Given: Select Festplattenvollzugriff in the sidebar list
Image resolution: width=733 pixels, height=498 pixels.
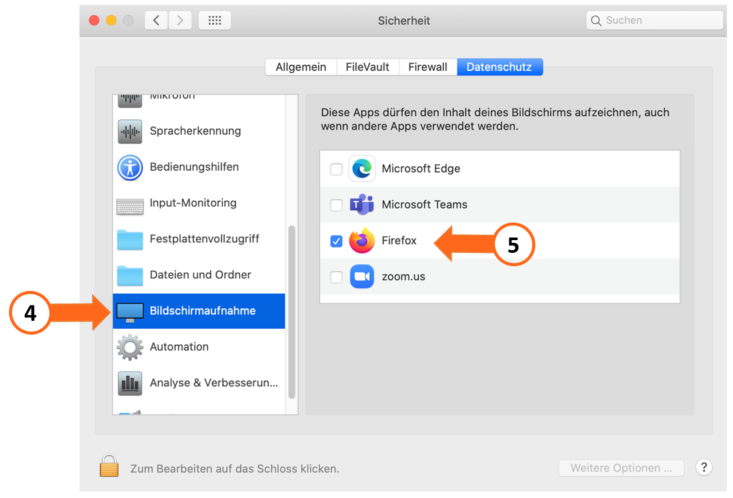Looking at the screenshot, I should pos(199,239).
